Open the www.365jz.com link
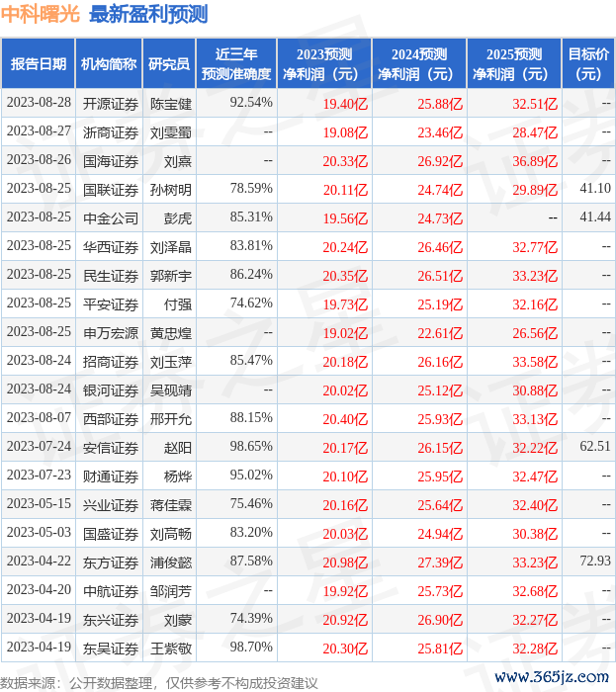The width and height of the screenshot is (616, 692). pyautogui.click(x=552, y=676)
